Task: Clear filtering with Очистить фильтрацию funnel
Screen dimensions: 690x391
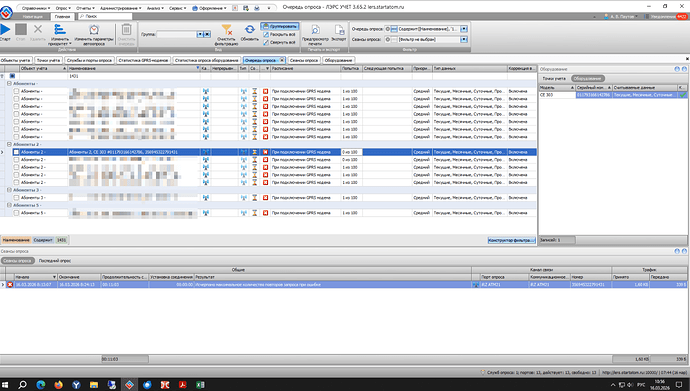Action: (x=226, y=34)
